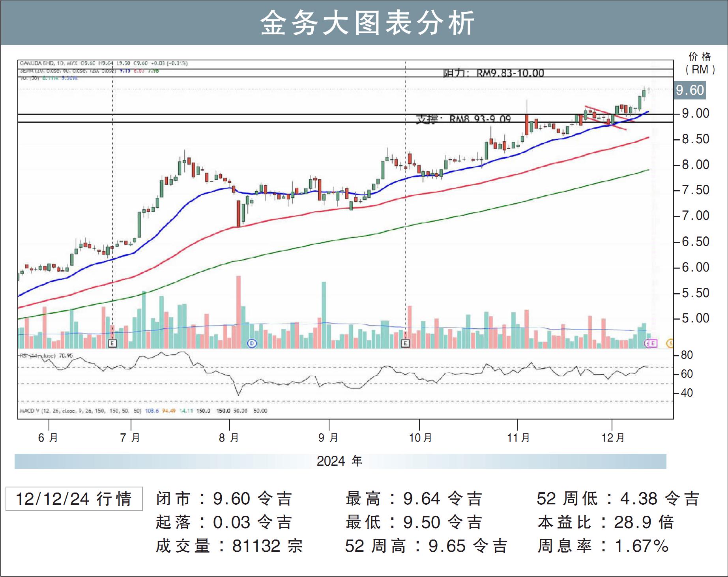Image resolution: width=728 pixels, height=577 pixels.
Task: Click the 8月 month label
Action: coord(229,438)
